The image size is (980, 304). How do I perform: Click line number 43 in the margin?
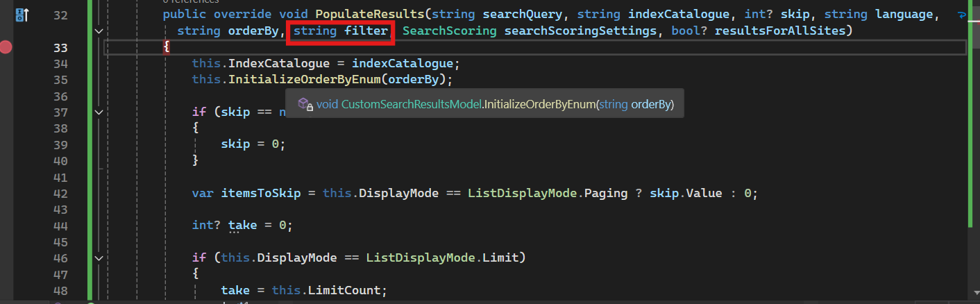(60, 209)
